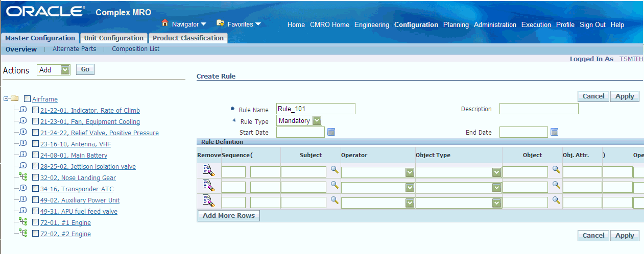Open the Actions Add dropdown
644x254 pixels.
point(54,70)
